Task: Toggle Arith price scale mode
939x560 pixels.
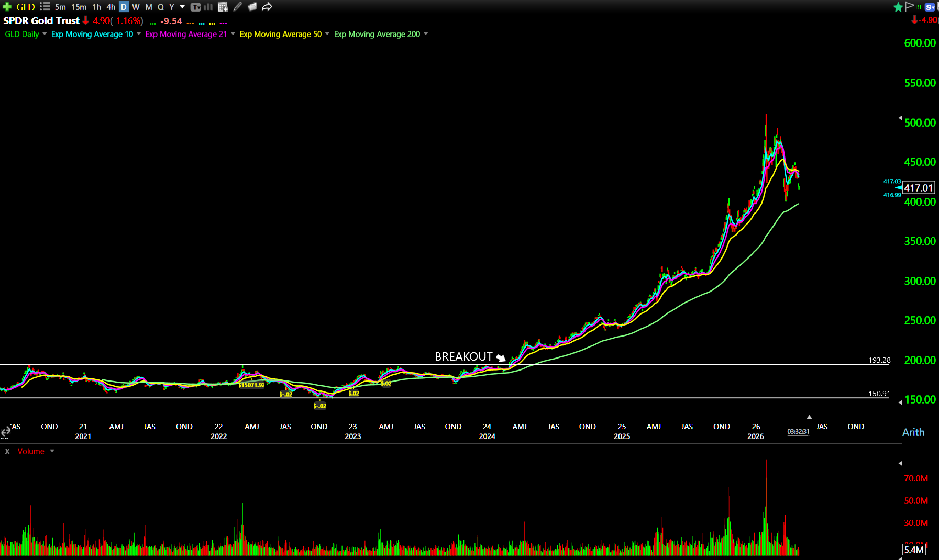Action: [913, 432]
